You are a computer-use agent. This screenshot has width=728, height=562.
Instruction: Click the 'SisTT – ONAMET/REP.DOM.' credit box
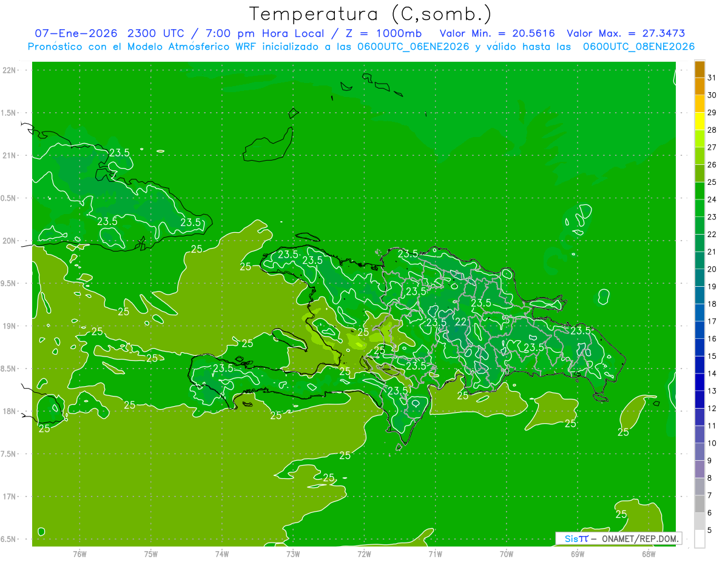(618, 538)
